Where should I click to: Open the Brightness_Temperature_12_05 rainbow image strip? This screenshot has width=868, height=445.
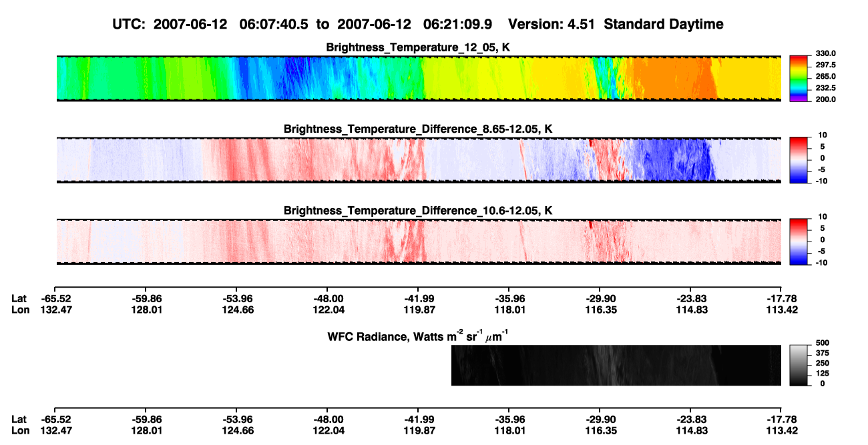[419, 78]
